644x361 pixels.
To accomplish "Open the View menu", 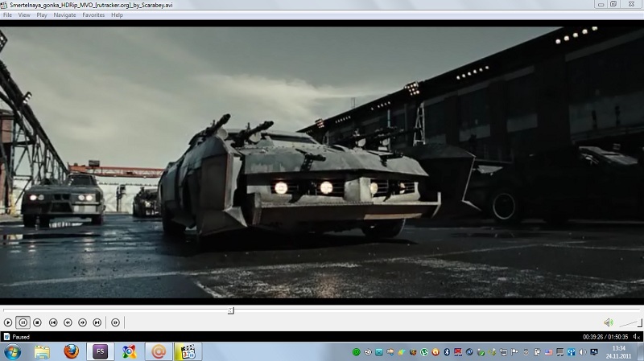I will (24, 14).
